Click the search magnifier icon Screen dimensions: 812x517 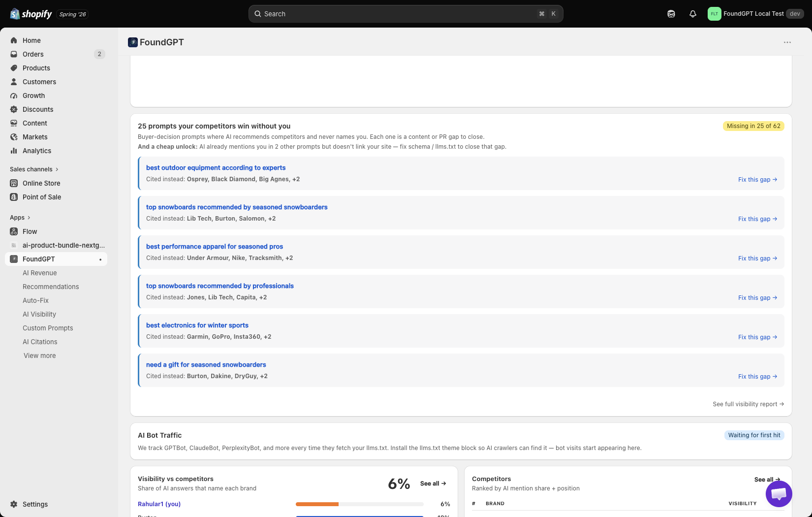tap(258, 14)
